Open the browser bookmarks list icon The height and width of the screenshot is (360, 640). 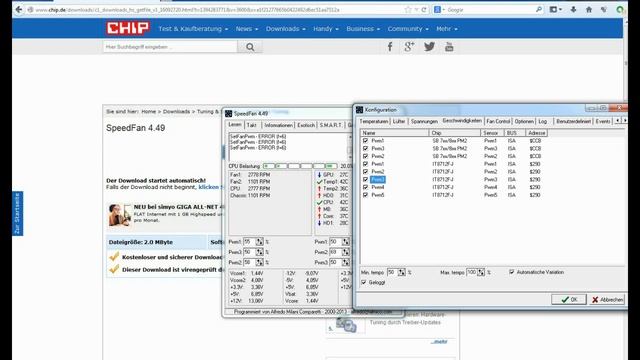553,9
